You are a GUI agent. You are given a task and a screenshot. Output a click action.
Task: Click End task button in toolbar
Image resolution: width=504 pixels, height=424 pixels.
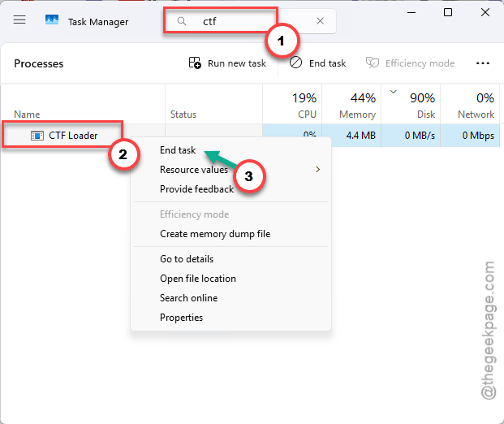[x=317, y=63]
